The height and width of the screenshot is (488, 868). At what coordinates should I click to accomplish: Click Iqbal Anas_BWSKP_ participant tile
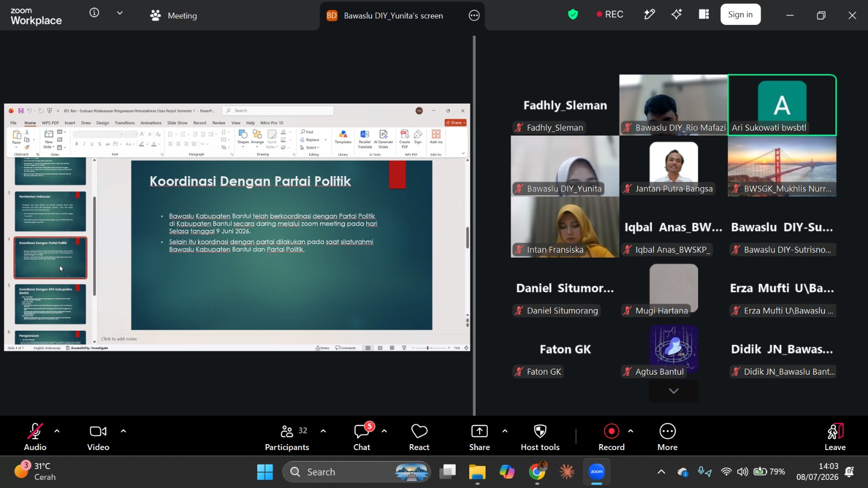pyautogui.click(x=674, y=227)
